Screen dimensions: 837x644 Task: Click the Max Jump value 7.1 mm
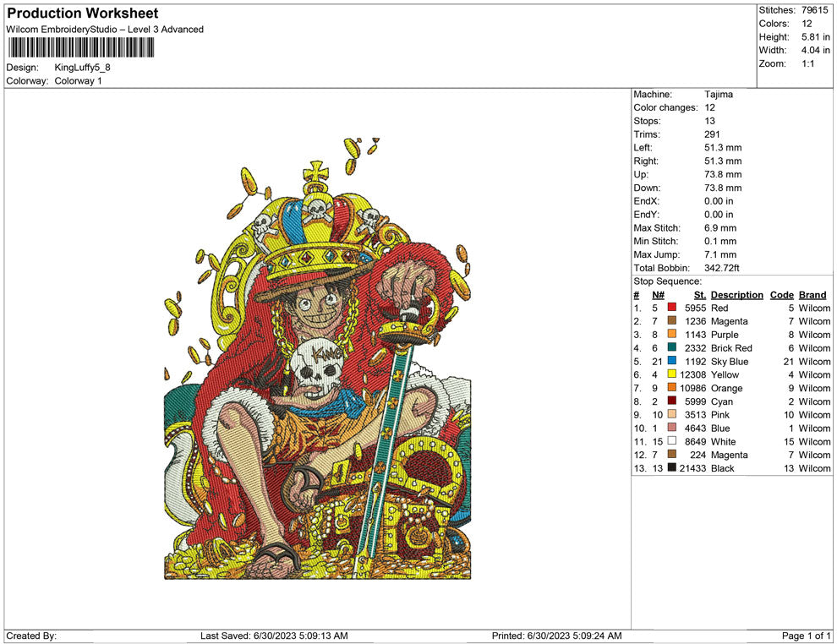pos(720,254)
